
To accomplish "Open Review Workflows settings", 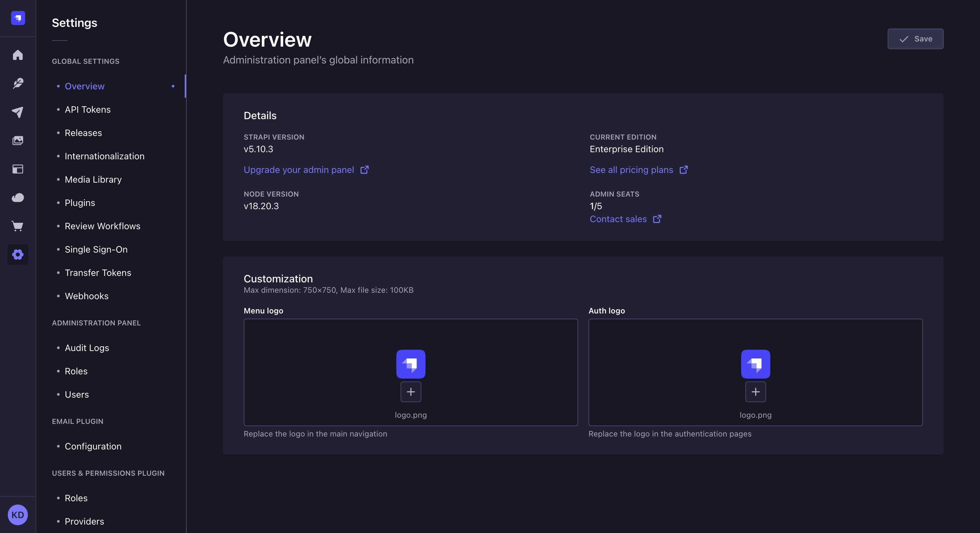I will 102,226.
